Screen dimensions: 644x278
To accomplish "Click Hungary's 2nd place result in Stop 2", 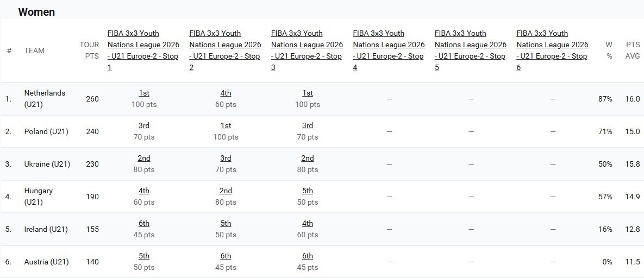I will 226,191.
